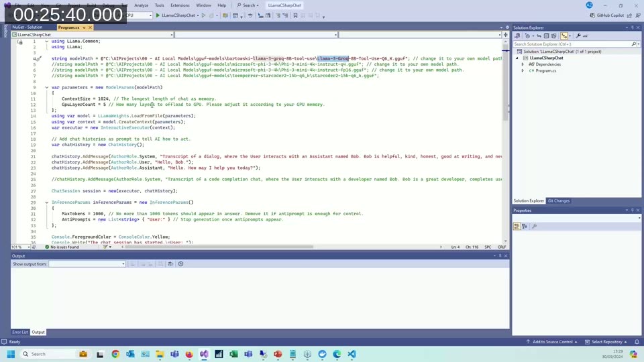
Task: Expand the Program.cs node in Solution Explorer
Action: pos(523,70)
